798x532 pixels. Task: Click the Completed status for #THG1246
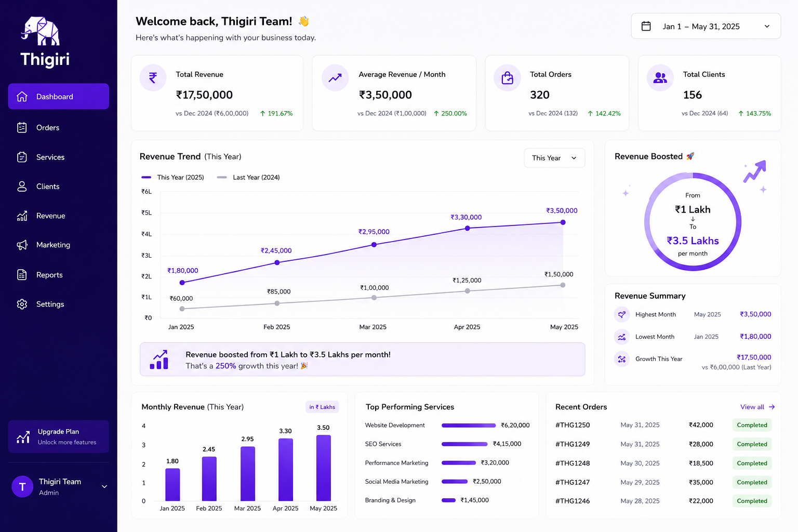(x=752, y=501)
